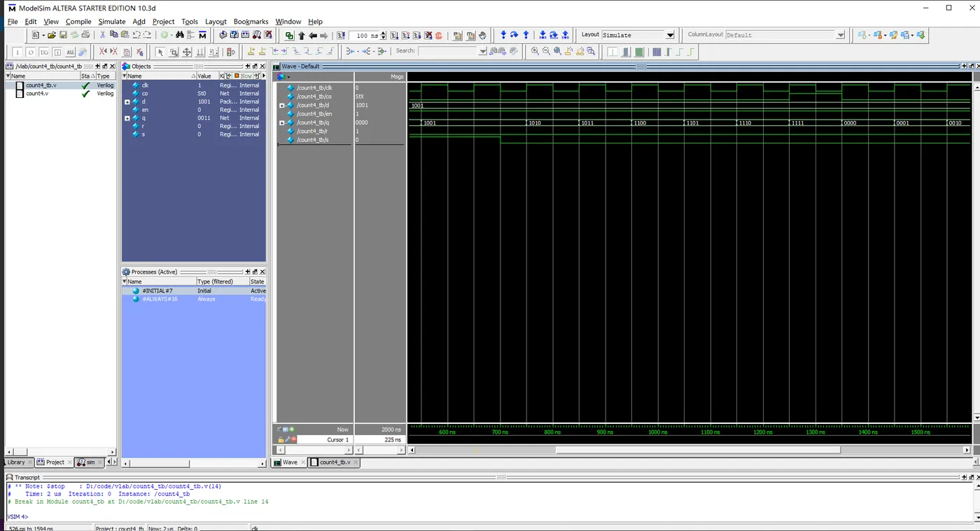Toggle the blue wave format icon

pyautogui.click(x=657, y=51)
